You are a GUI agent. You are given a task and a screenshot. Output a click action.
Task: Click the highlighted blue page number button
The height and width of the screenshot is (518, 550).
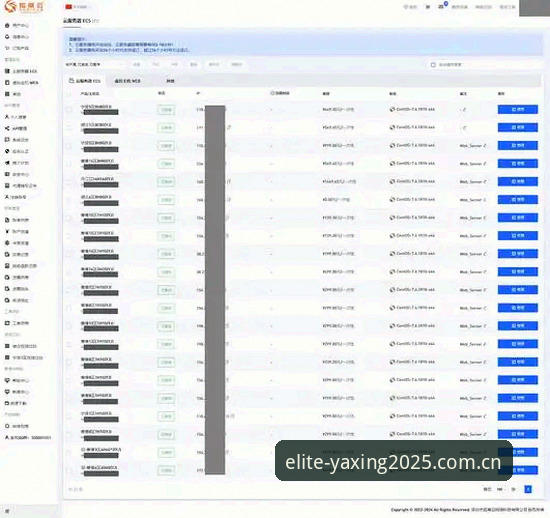(x=528, y=489)
